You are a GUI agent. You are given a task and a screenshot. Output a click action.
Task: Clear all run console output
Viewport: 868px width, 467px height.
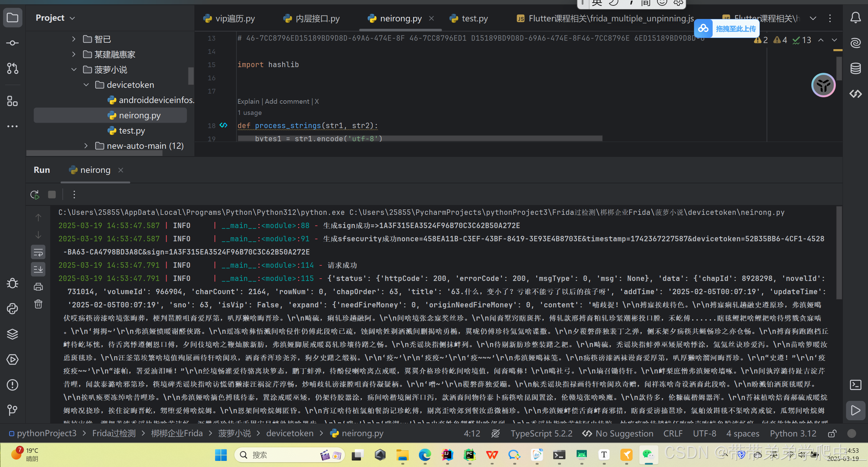click(x=38, y=304)
